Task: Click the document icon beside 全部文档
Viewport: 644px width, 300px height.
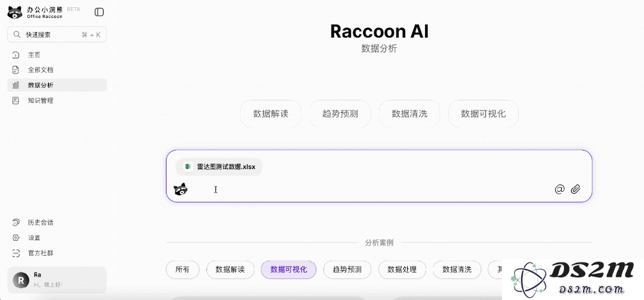Action: pyautogui.click(x=16, y=70)
